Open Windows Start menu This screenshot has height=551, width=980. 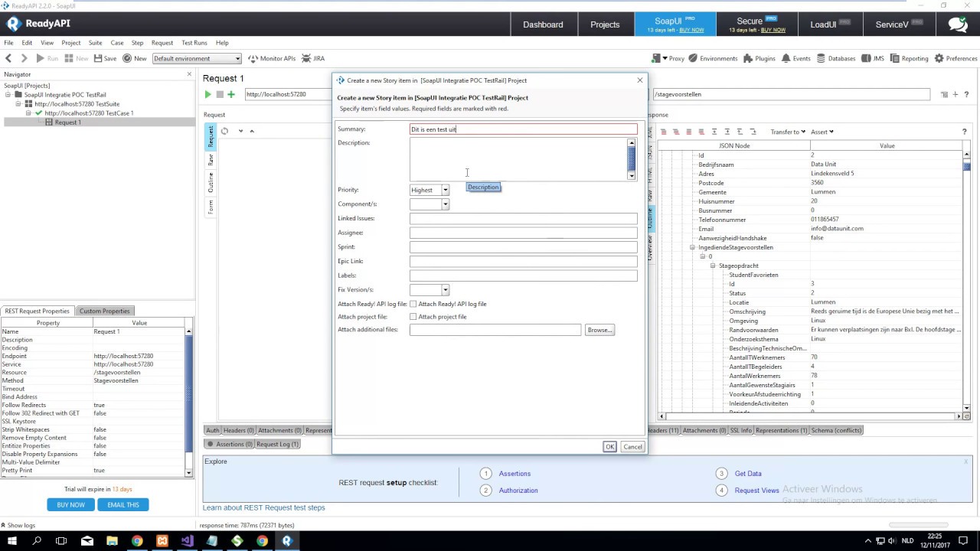click(12, 541)
